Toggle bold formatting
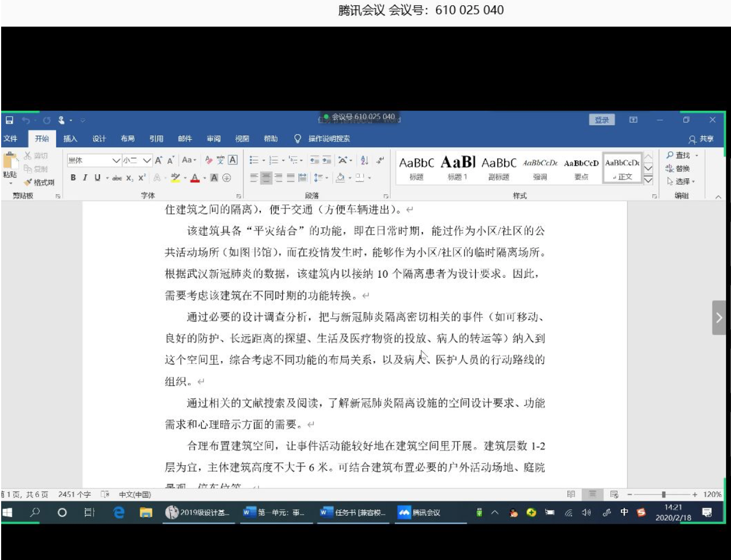 coord(73,177)
